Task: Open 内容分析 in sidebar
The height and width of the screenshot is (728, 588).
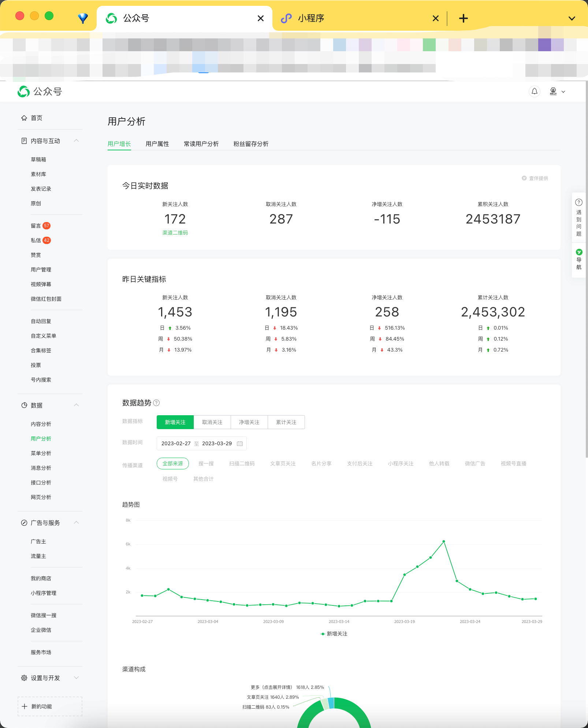Action: point(41,424)
